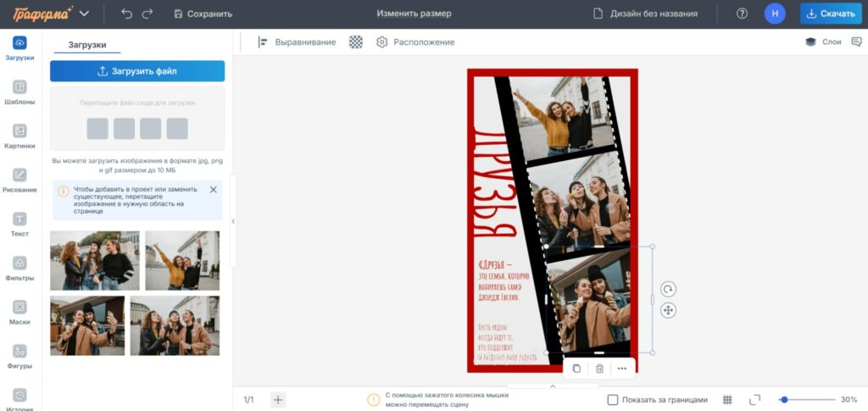
Task: Click the rotate handle of selected image
Action: click(668, 289)
